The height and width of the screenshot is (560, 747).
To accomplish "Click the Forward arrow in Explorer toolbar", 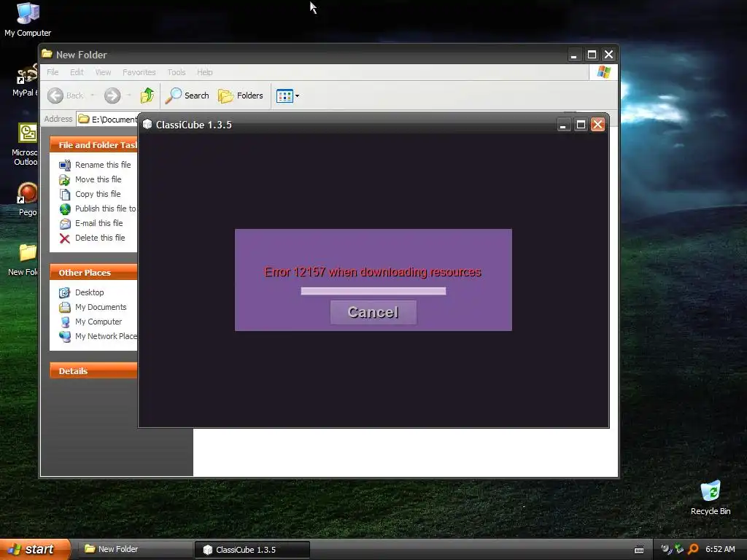I will pyautogui.click(x=112, y=96).
